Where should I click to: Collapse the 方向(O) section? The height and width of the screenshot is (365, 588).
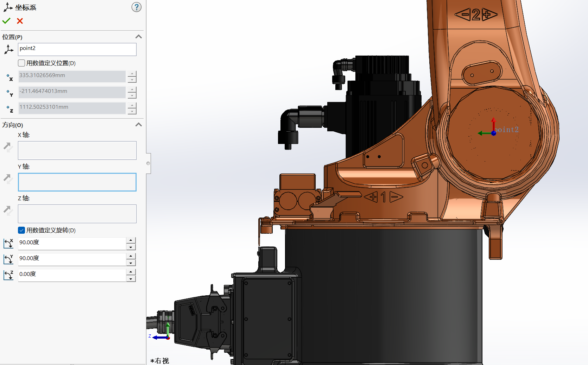[139, 125]
